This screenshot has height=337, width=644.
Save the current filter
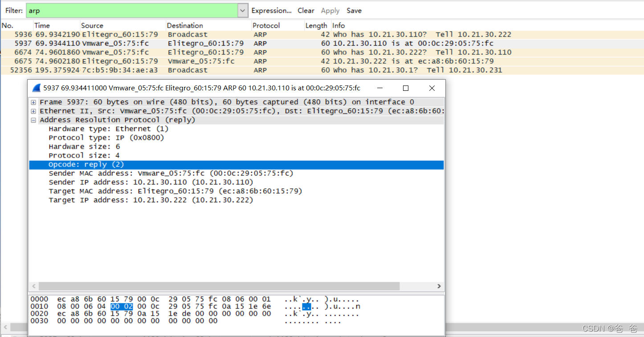click(354, 11)
